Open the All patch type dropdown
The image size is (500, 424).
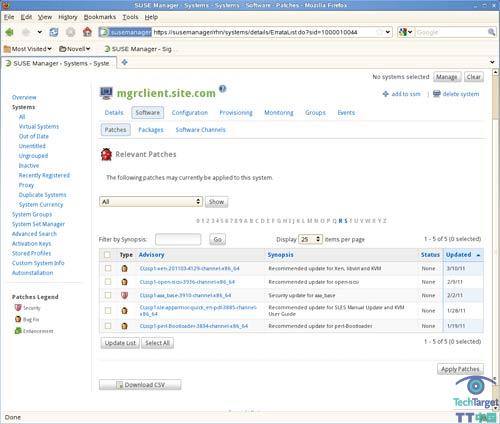point(151,202)
